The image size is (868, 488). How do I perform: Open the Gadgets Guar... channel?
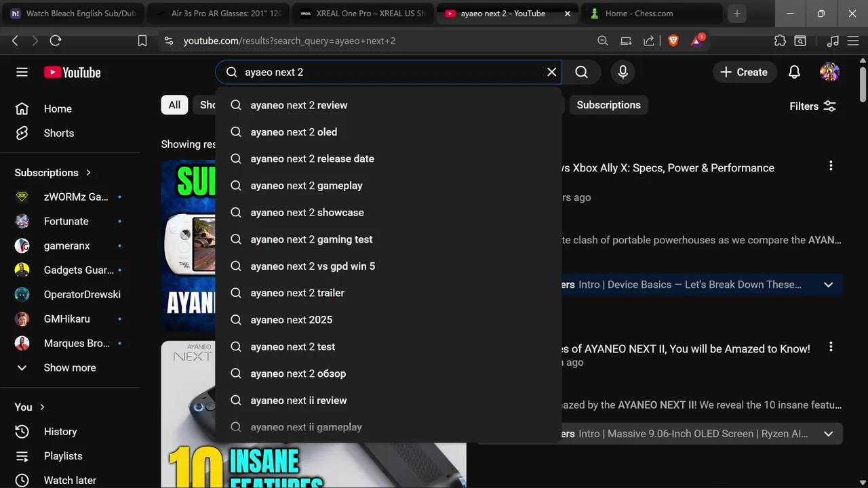click(x=69, y=270)
